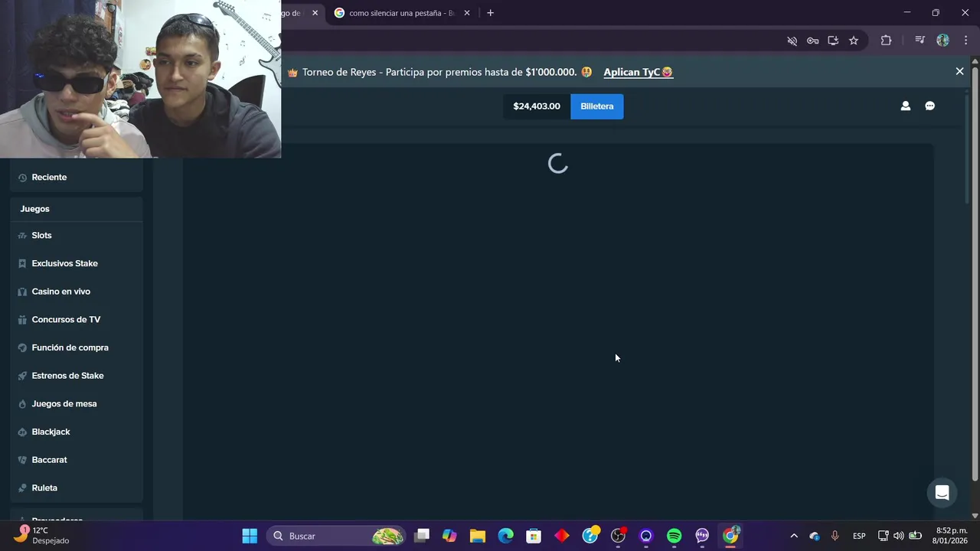The width and height of the screenshot is (980, 551).
Task: Open the password manager key icon
Action: point(813,41)
